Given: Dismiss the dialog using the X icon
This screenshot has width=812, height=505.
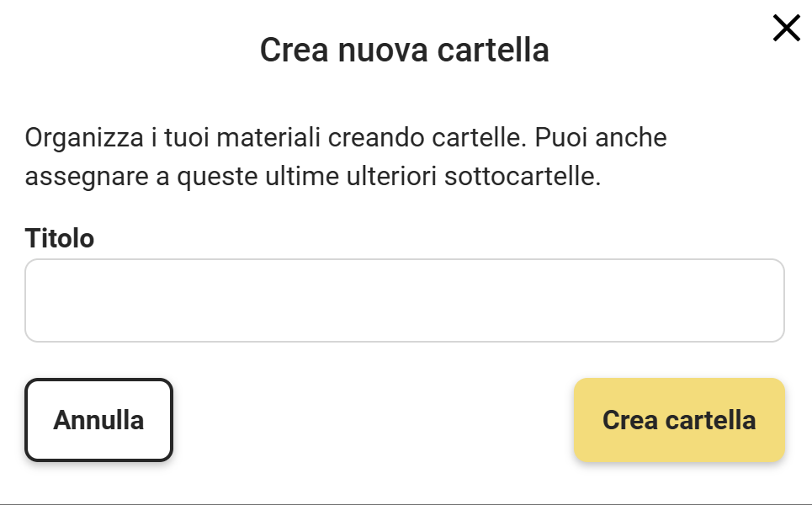Looking at the screenshot, I should pos(786,29).
